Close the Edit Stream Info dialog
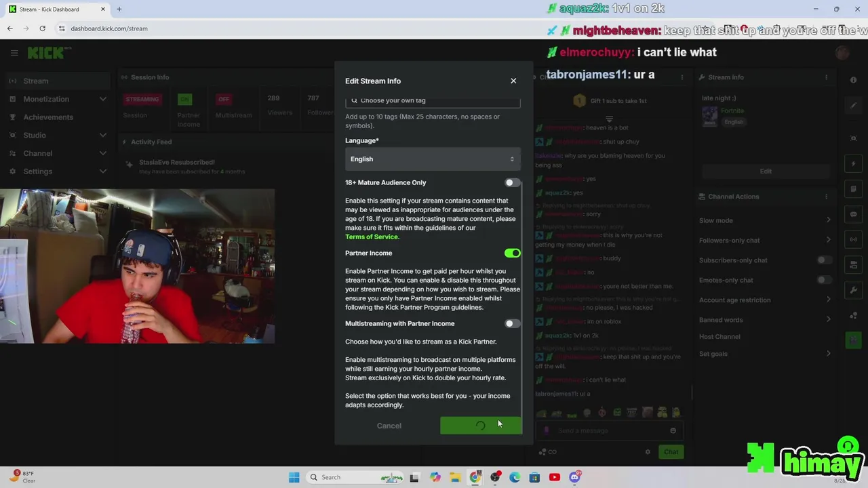Viewport: 868px width, 488px height. pos(513,81)
